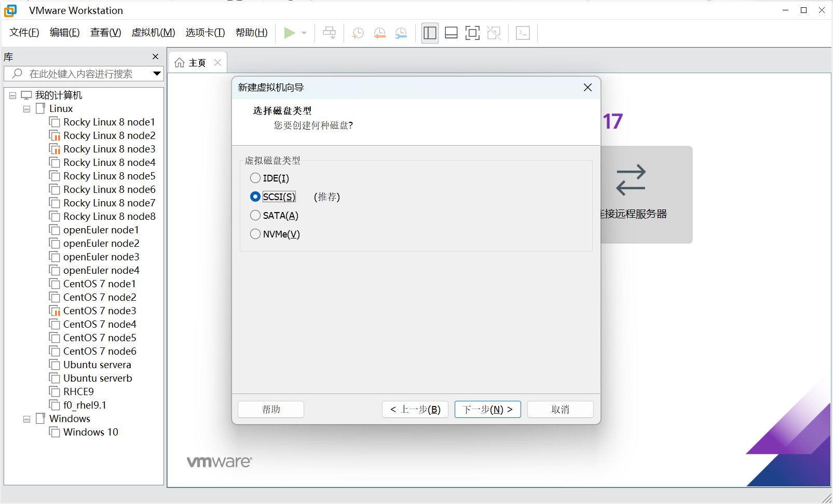Screen dimensions: 833x504
Task: Select f0_rhel9.1 in library
Action: tap(85, 405)
